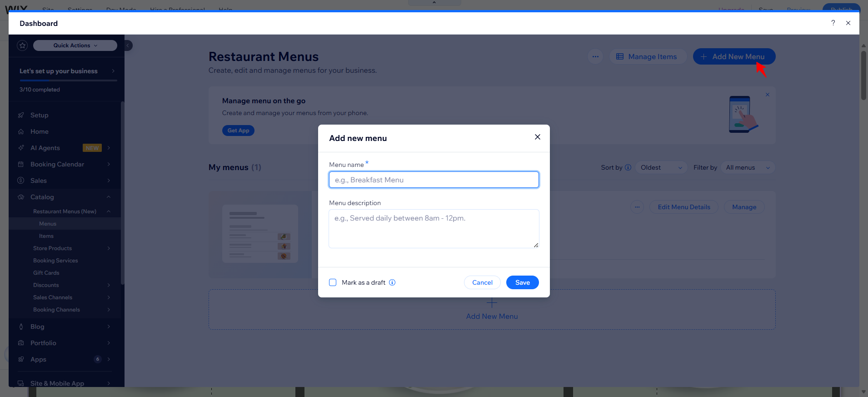
Task: Dismiss the Manage menu on the go banner
Action: pos(768,95)
